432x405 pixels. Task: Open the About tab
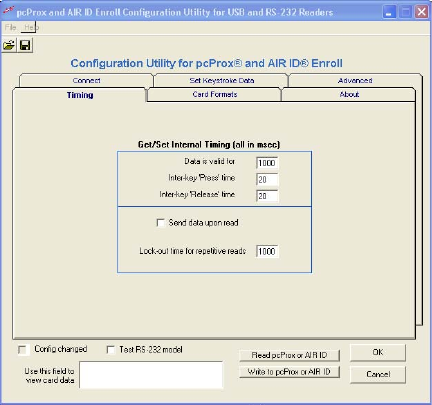pos(349,95)
